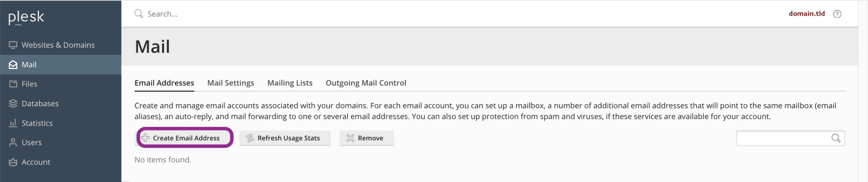This screenshot has height=182, width=868.
Task: Click the Plesk logo
Action: coord(26,17)
